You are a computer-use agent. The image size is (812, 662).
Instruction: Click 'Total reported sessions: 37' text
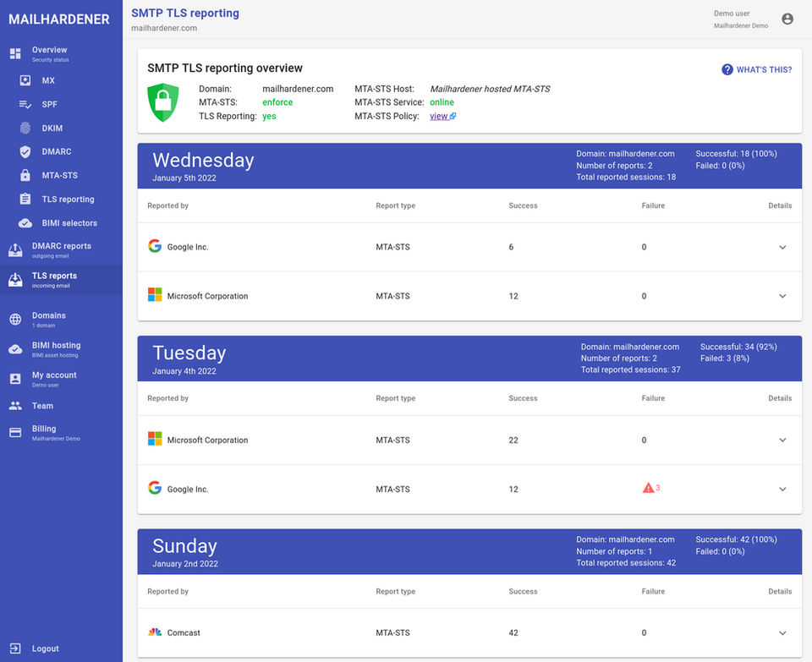click(x=630, y=369)
